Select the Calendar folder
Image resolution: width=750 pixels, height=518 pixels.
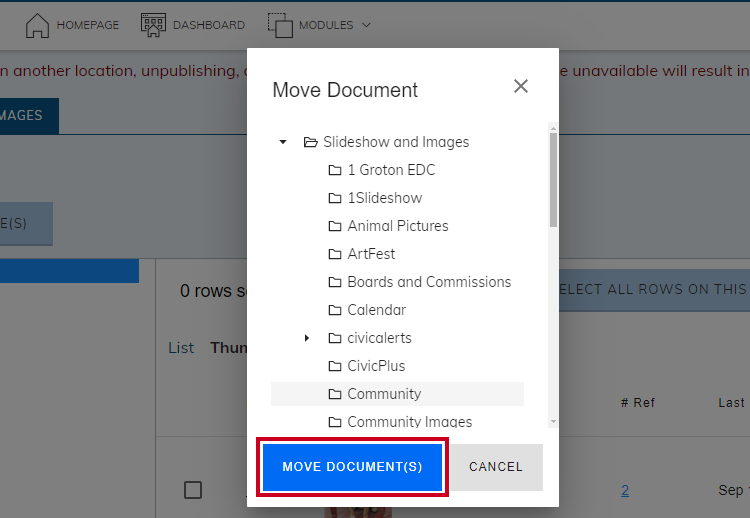pyautogui.click(x=376, y=310)
